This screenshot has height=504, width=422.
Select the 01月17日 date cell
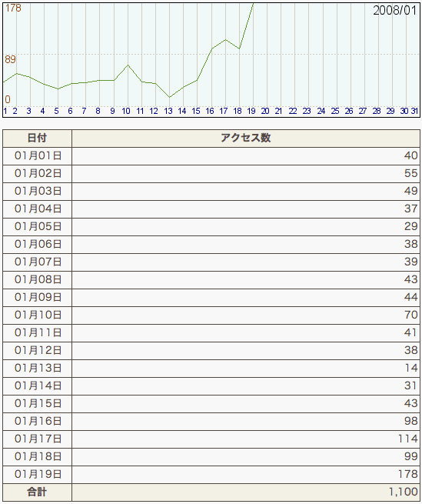(x=37, y=439)
